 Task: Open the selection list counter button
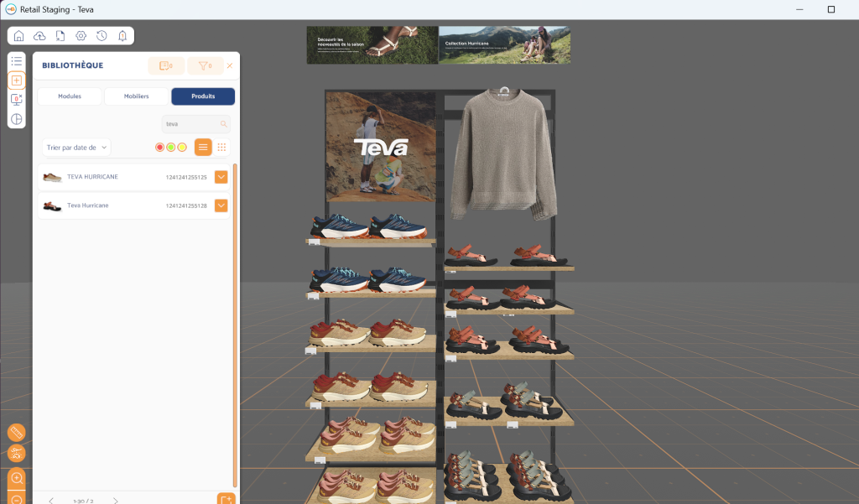click(166, 65)
